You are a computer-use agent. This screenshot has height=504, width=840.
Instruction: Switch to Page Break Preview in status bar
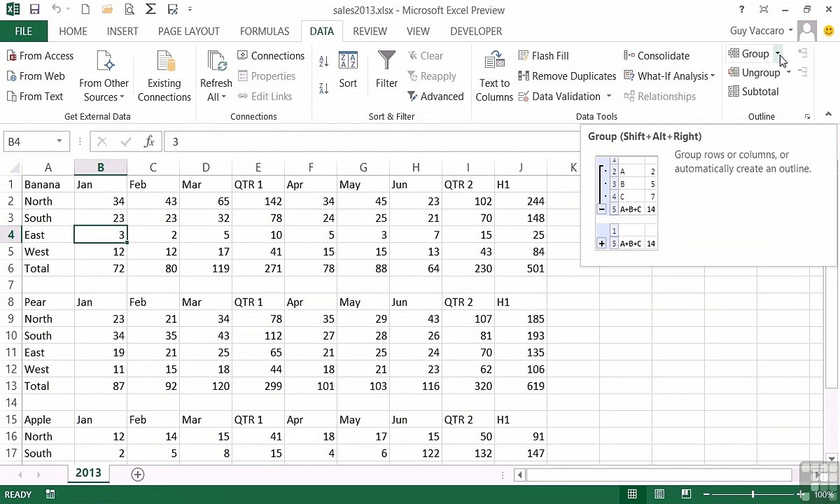(686, 494)
